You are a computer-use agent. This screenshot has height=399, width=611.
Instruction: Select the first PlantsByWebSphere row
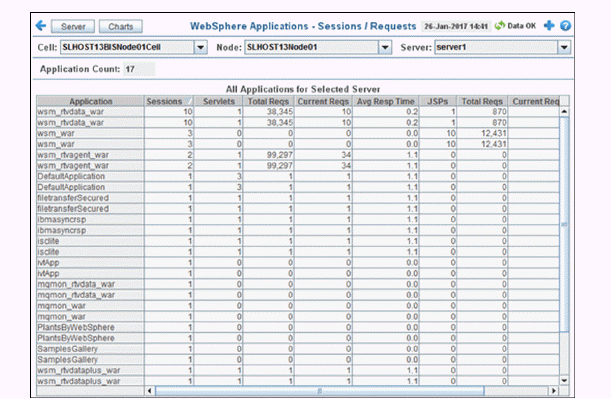click(298, 327)
